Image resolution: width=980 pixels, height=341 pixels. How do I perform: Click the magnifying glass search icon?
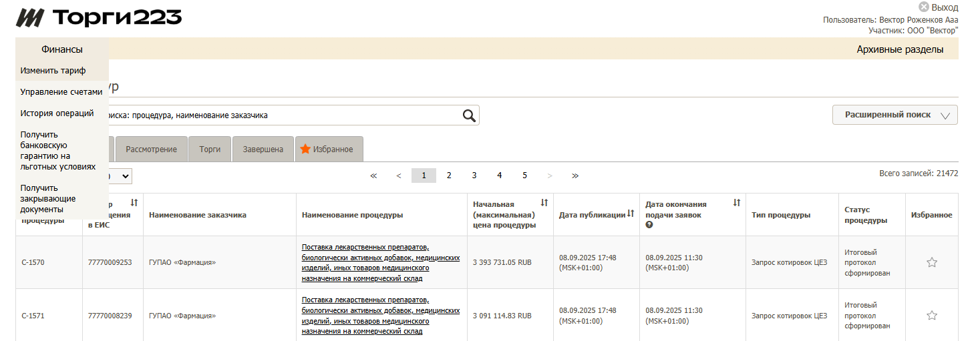click(x=470, y=115)
